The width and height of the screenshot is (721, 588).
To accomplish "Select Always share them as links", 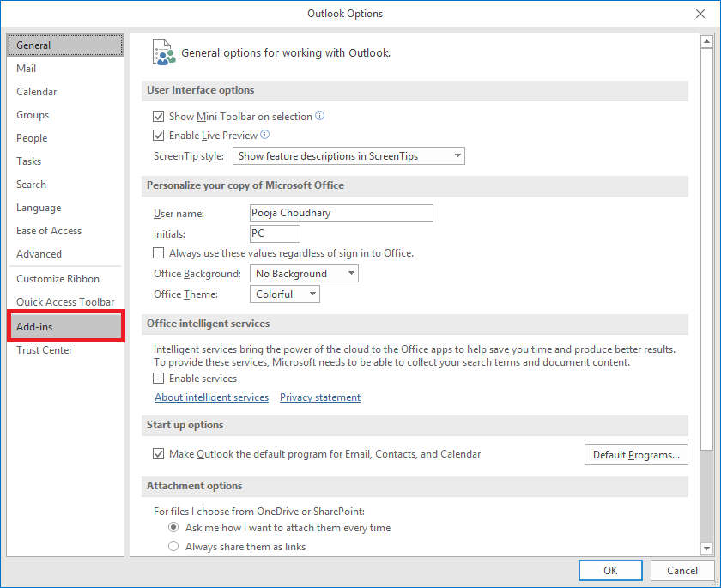I will pos(173,546).
